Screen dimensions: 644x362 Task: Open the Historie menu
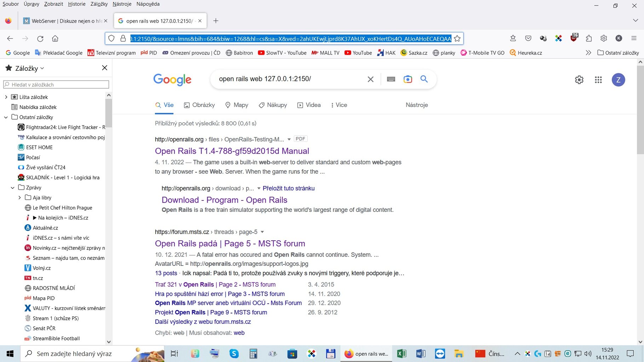tap(77, 4)
